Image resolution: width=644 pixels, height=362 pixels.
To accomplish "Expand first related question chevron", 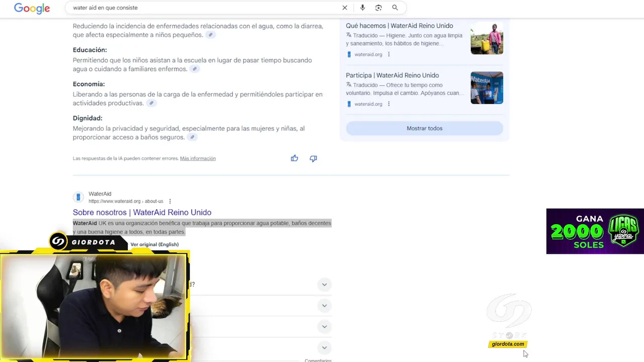I will point(325,285).
